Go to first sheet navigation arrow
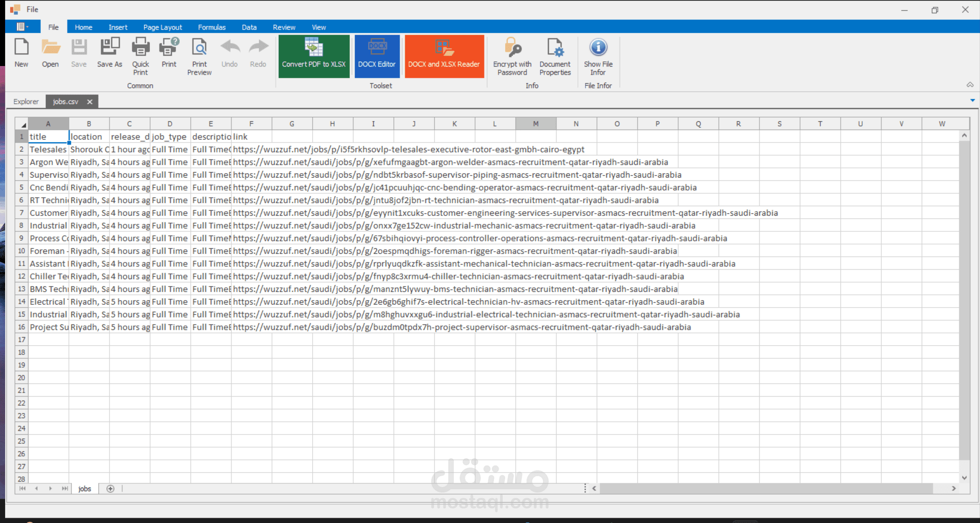This screenshot has width=980, height=523. pyautogui.click(x=22, y=488)
